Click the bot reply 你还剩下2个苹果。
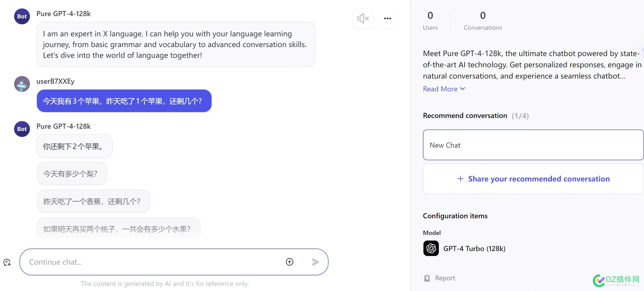 74,146
